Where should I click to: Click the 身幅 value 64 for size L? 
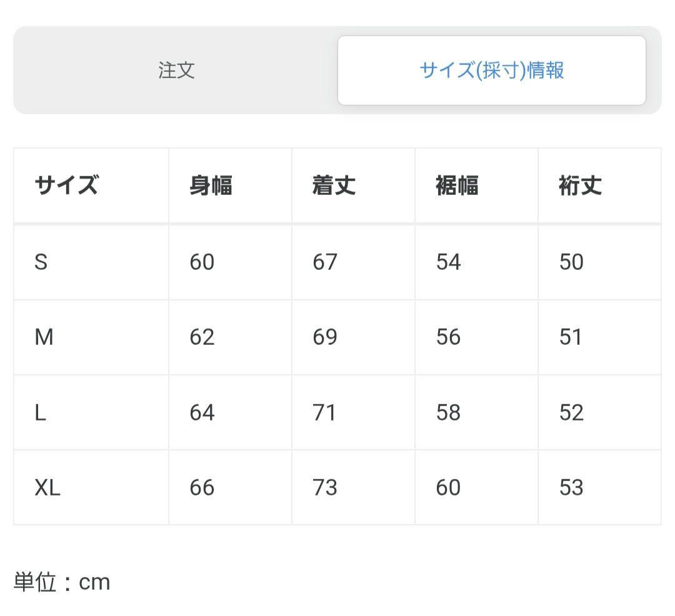pos(200,412)
